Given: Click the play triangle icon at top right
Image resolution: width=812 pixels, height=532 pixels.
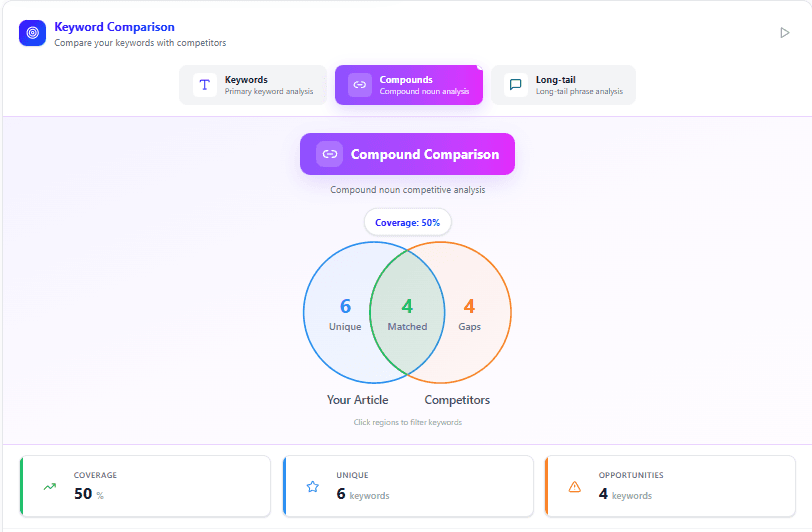Looking at the screenshot, I should click(x=784, y=33).
